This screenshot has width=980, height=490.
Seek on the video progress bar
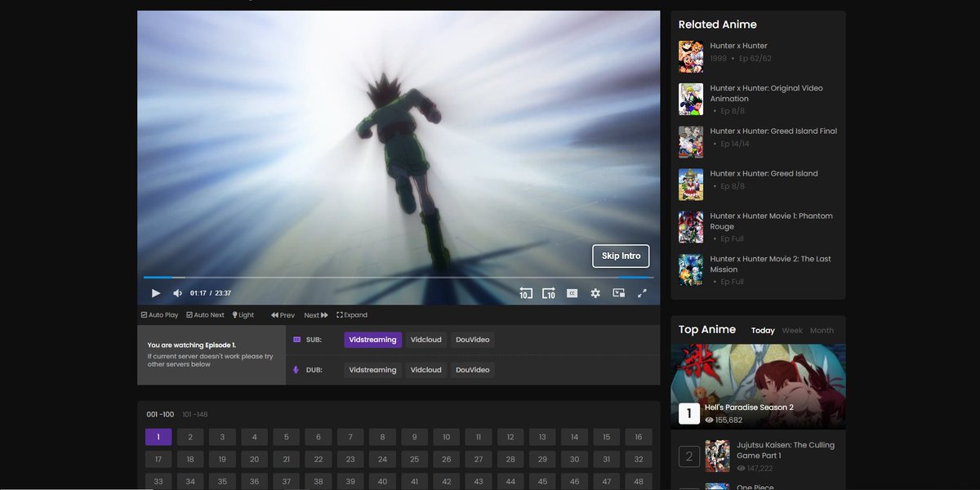pyautogui.click(x=398, y=278)
